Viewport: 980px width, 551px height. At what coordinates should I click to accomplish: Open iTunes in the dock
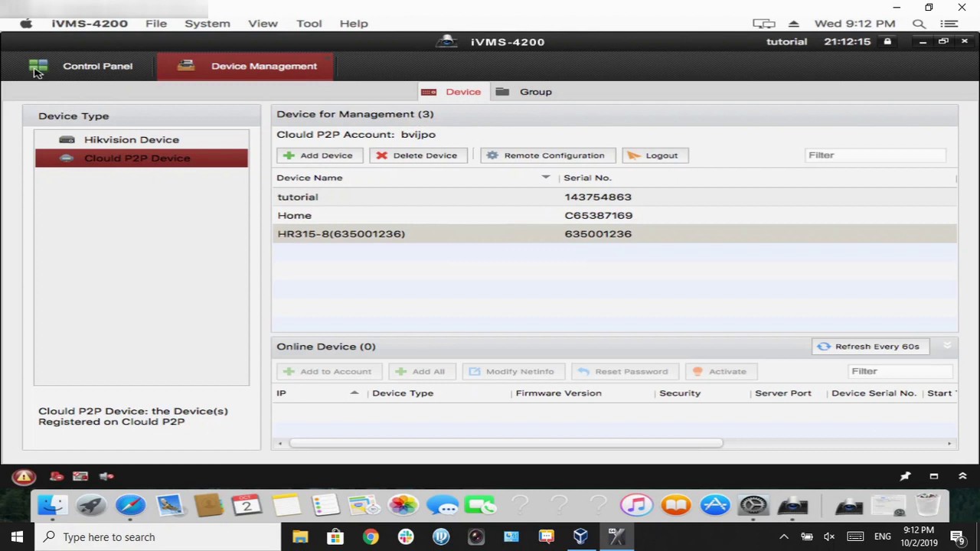tap(636, 506)
